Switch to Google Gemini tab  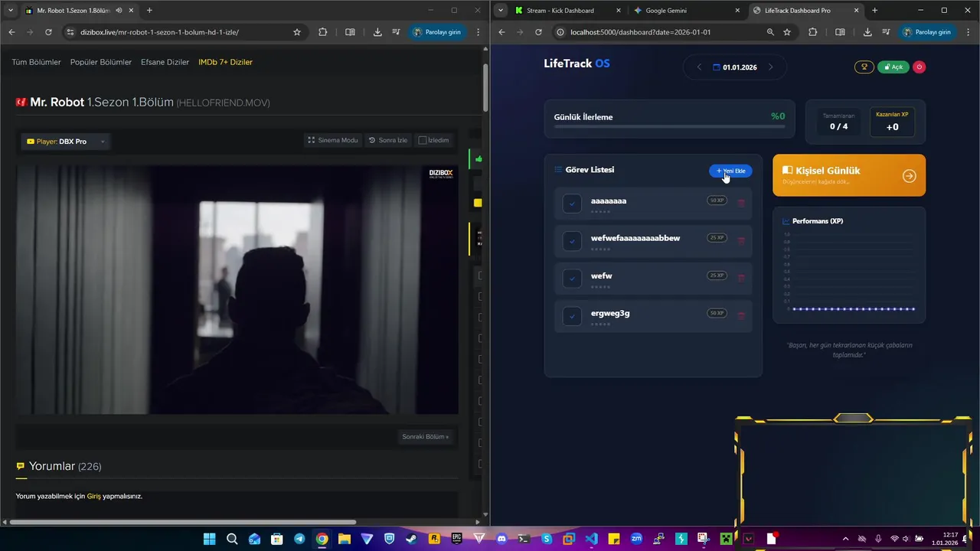point(687,11)
